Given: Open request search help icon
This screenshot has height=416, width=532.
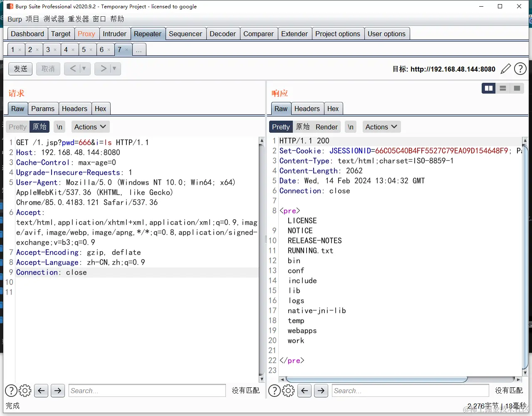Looking at the screenshot, I should [11, 391].
